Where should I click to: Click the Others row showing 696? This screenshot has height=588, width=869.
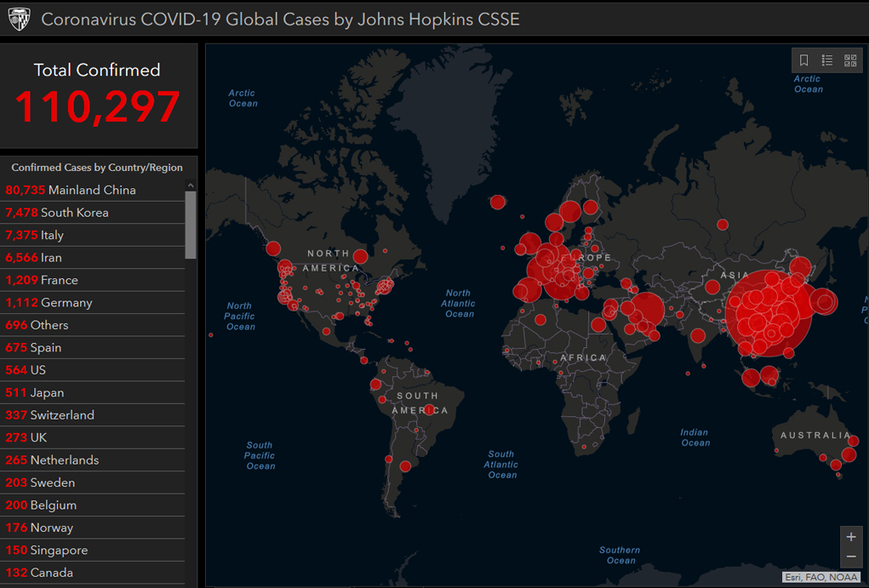93,325
